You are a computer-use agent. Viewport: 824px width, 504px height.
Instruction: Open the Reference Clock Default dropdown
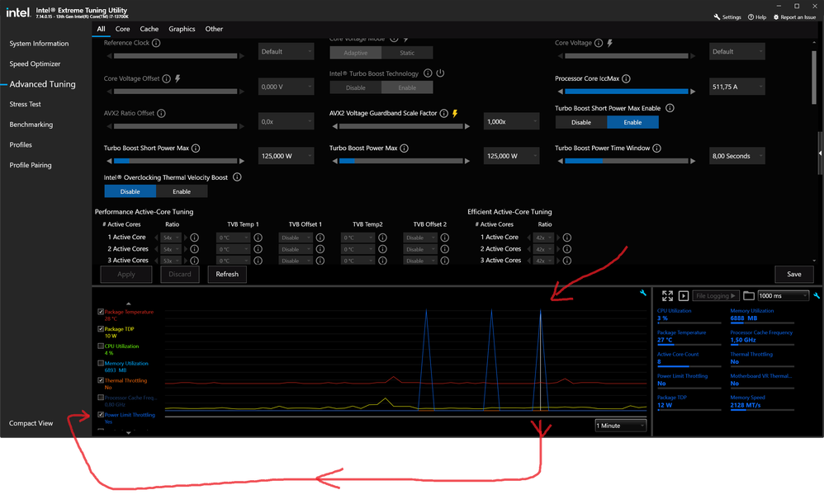coord(286,51)
